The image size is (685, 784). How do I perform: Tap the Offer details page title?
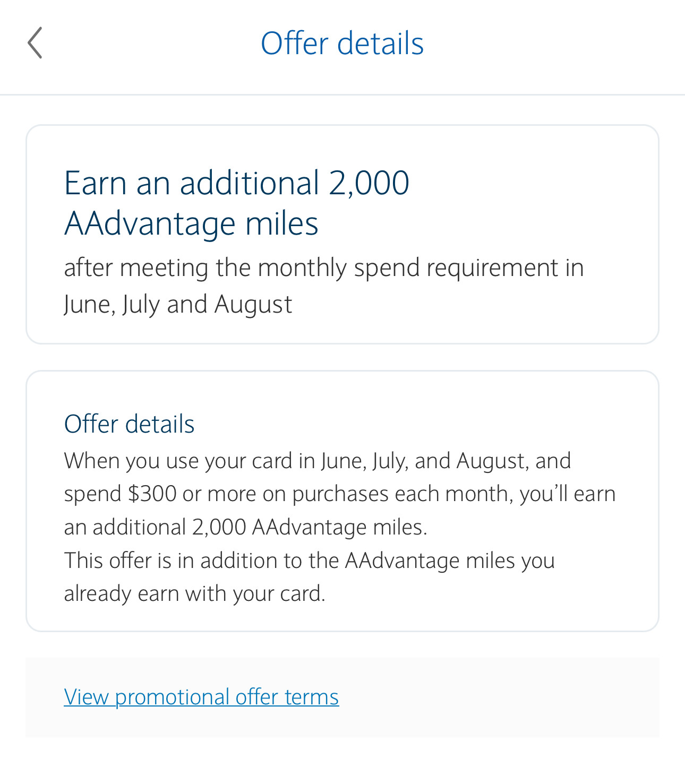(x=342, y=43)
